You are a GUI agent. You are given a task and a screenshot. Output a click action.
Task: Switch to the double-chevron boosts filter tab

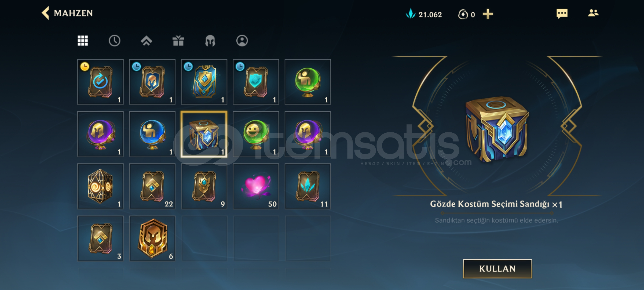coord(146,41)
